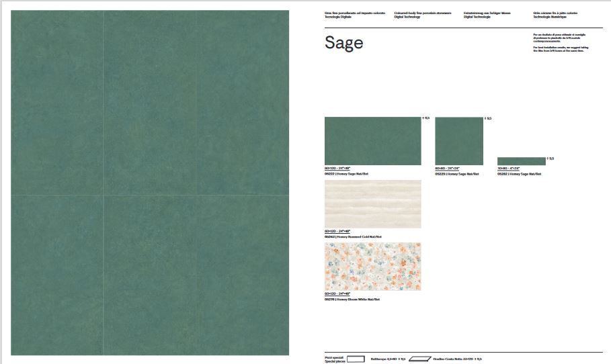The width and height of the screenshot is (611, 364).
Task: Click the thickness marker beside the 60x120 Sage tile
Action: pos(425,118)
